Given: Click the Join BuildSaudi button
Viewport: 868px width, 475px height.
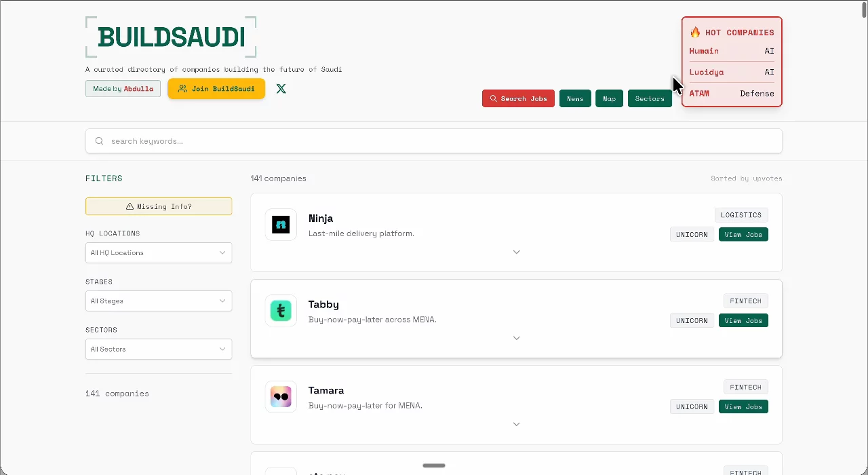Looking at the screenshot, I should 216,88.
